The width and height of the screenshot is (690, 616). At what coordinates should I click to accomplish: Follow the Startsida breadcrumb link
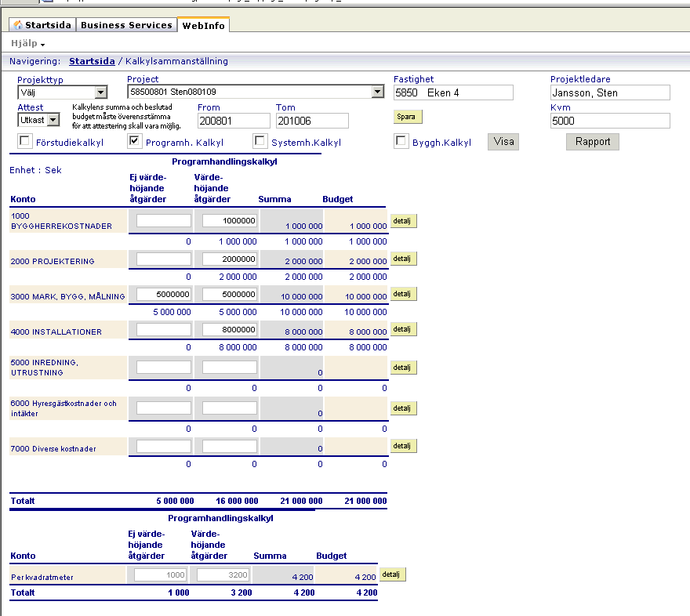click(x=92, y=61)
